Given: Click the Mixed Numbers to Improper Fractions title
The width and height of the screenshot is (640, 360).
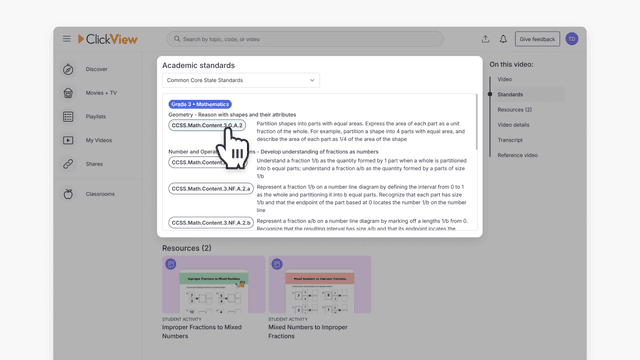Looking at the screenshot, I should [x=308, y=331].
